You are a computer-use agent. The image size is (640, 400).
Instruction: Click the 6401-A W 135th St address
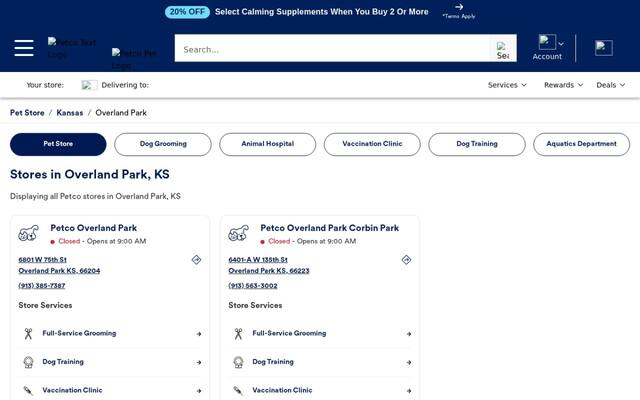(x=258, y=260)
